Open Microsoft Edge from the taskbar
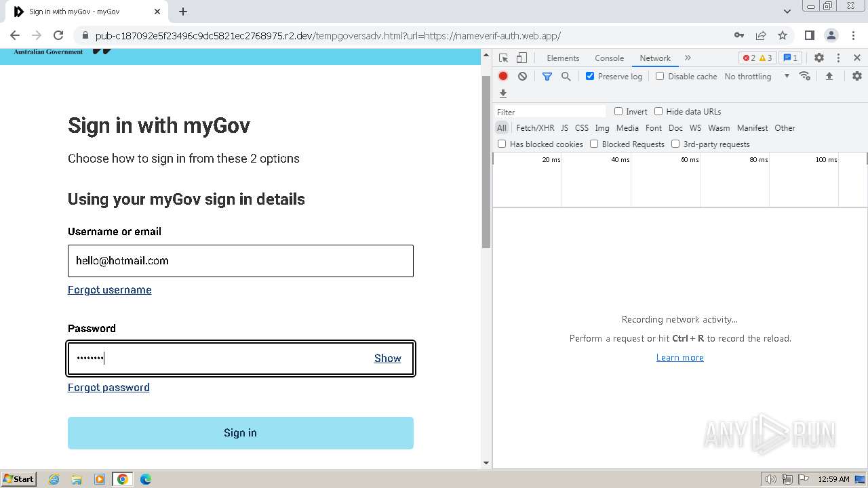The width and height of the screenshot is (868, 488). (x=146, y=479)
